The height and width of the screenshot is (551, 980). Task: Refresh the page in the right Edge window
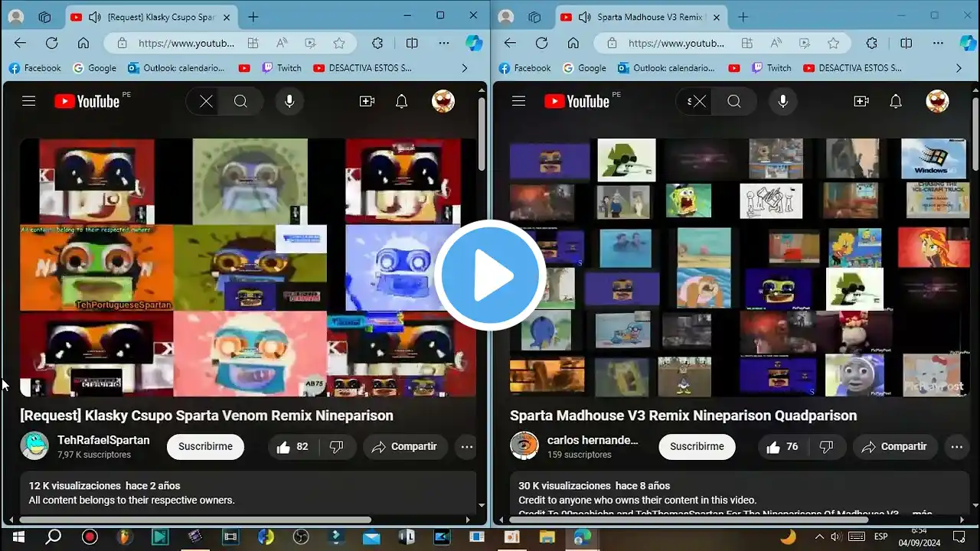point(541,44)
